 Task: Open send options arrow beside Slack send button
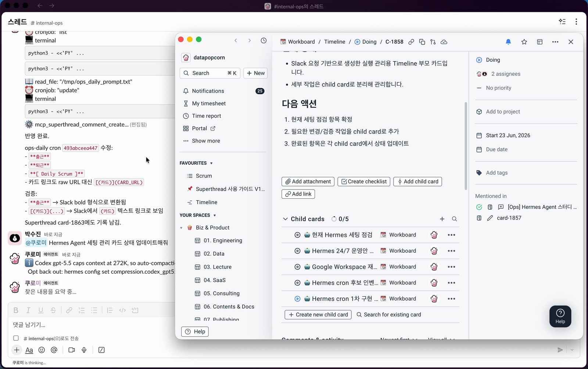[x=572, y=350]
